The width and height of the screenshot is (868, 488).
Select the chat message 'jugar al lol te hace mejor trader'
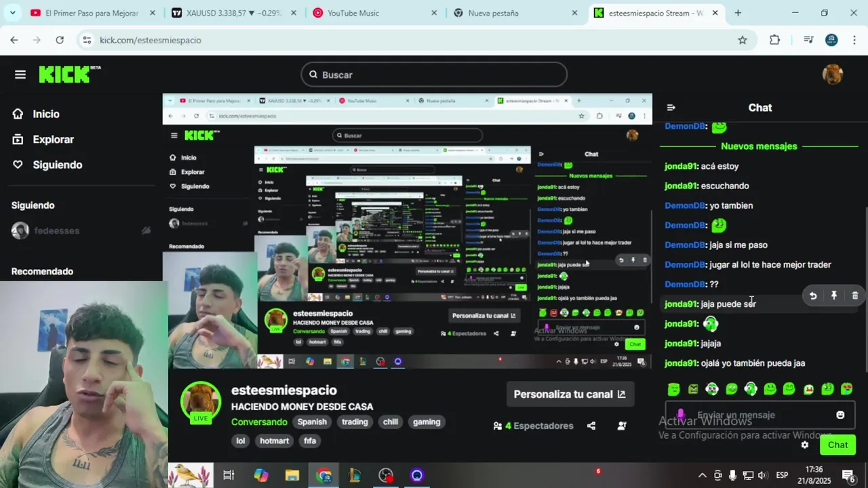770,264
